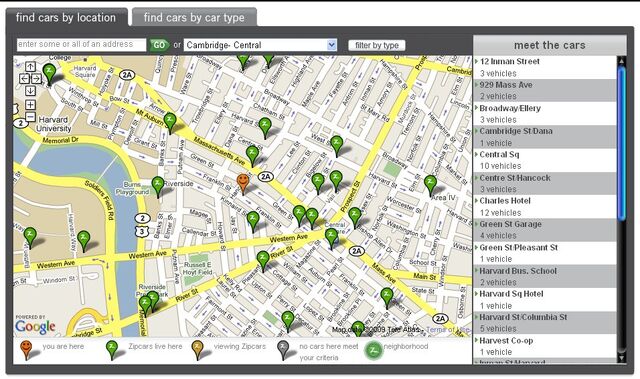Select the Zipcar pin near Harvard Square
The width and height of the screenshot is (640, 379).
pos(49,73)
